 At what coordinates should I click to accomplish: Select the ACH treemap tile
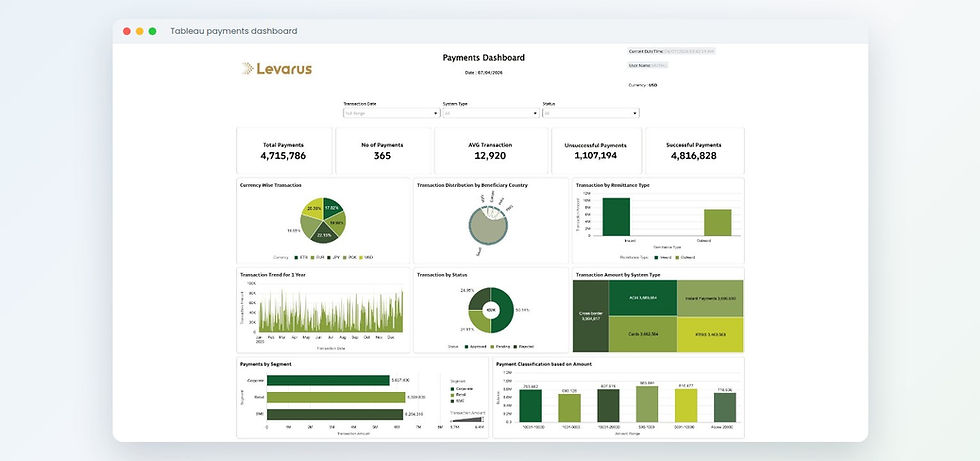tap(642, 298)
